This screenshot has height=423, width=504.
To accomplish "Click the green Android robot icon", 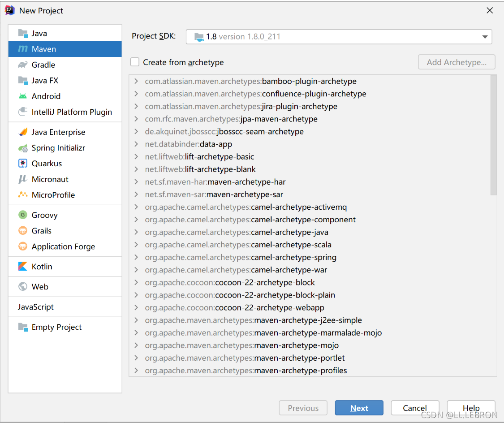I will pos(23,96).
